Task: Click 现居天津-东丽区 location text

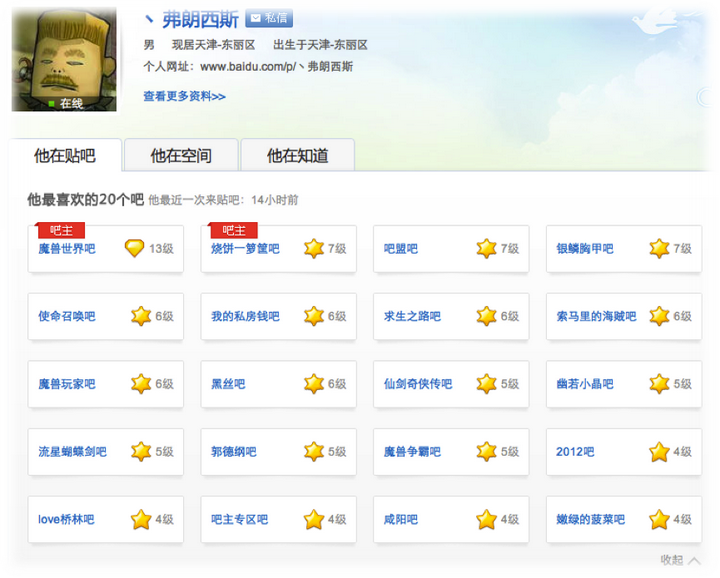Action: pos(213,45)
